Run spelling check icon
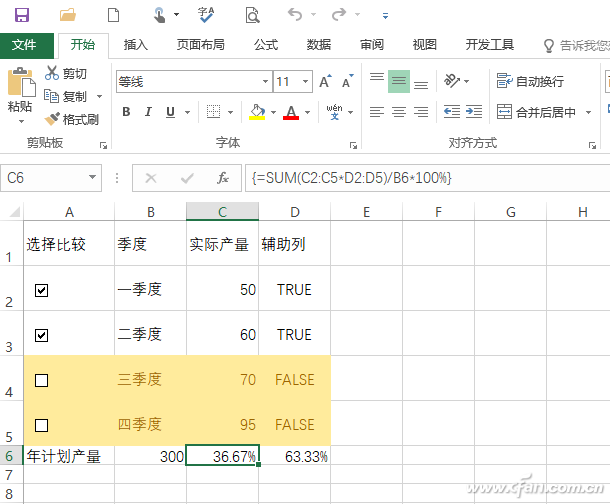The width and height of the screenshot is (610, 504). click(206, 15)
